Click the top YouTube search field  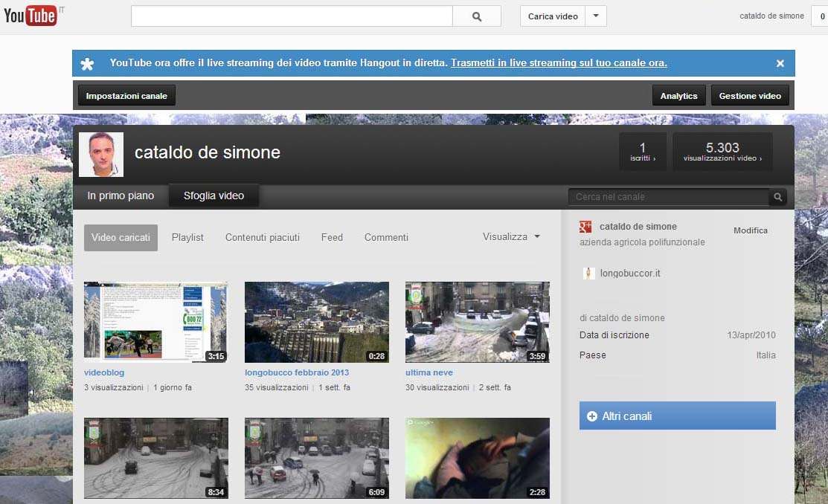tap(292, 16)
